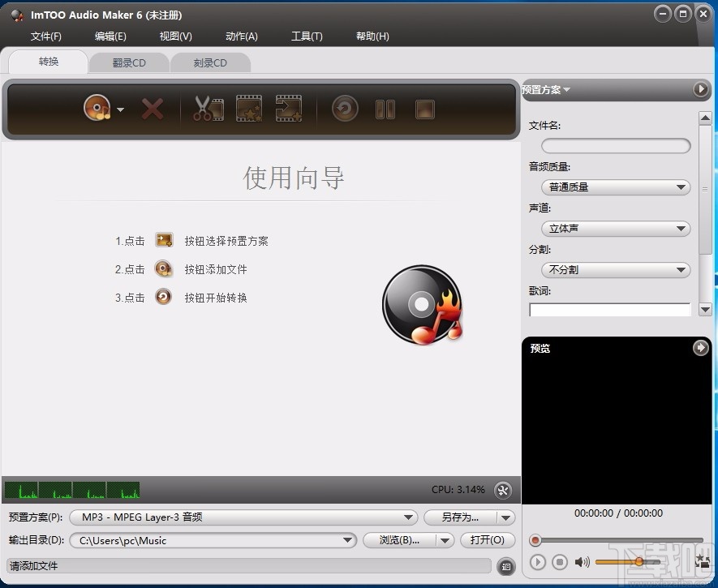Switch to the 翻录CD tab
718x588 pixels.
(129, 62)
